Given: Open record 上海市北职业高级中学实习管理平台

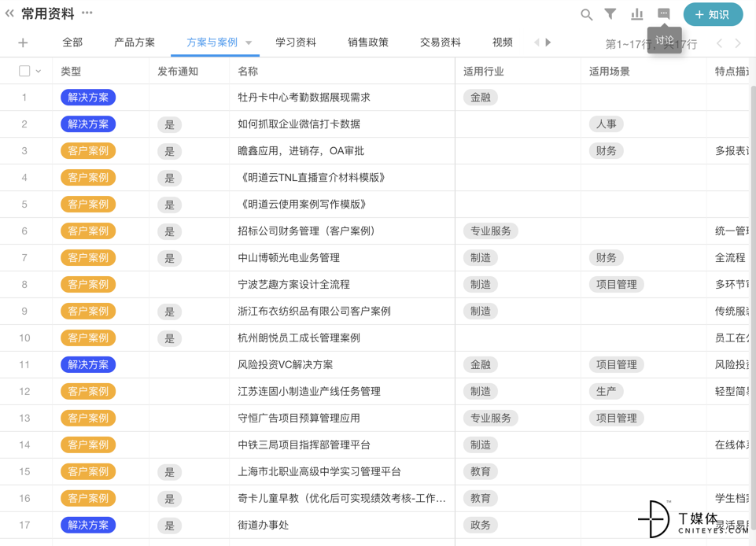Looking at the screenshot, I should (319, 471).
